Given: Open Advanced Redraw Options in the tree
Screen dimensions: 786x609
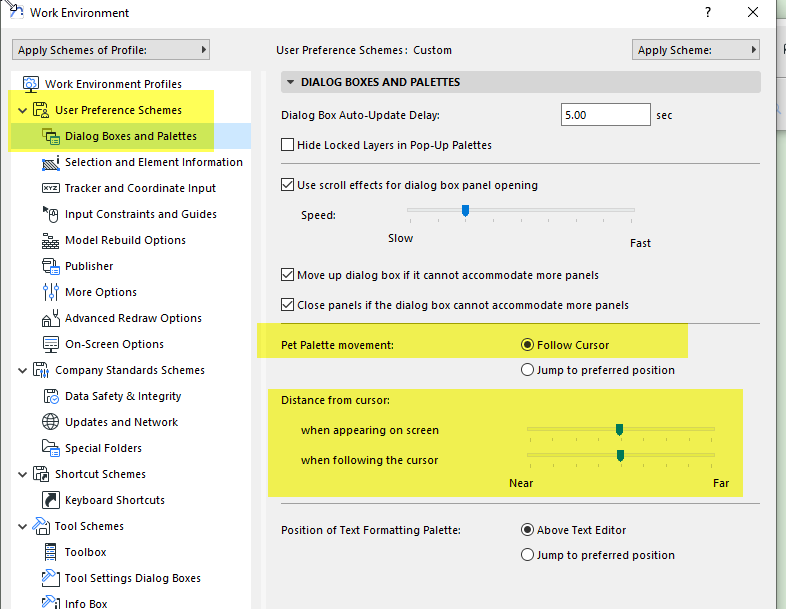Looking at the screenshot, I should (x=133, y=318).
